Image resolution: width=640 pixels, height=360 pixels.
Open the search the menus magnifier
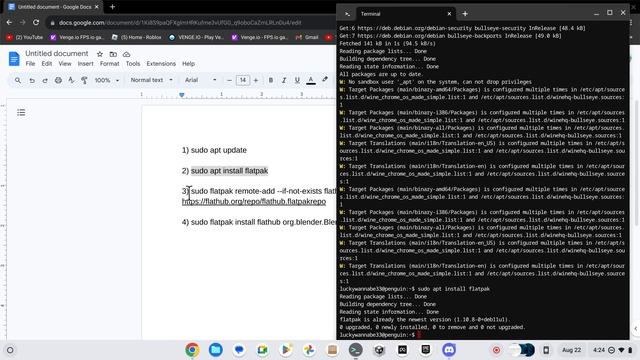(18, 80)
